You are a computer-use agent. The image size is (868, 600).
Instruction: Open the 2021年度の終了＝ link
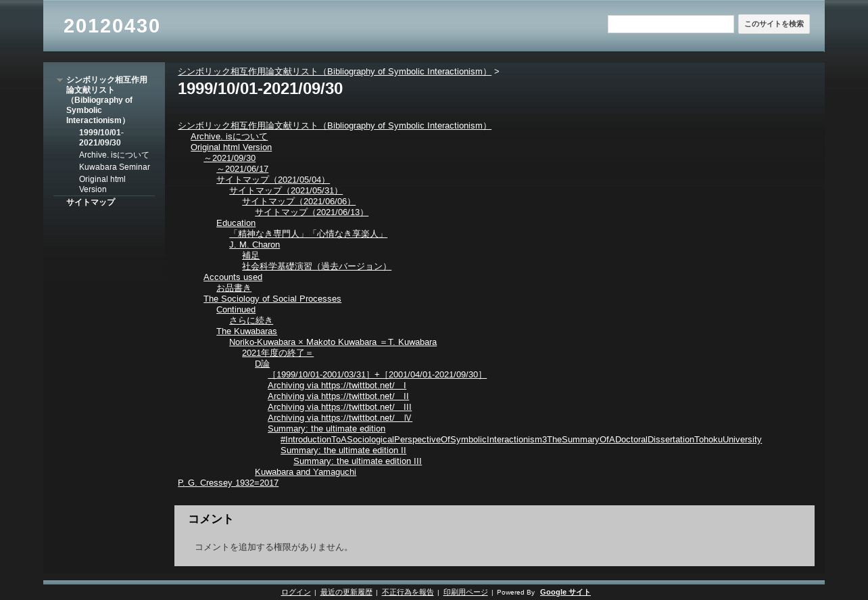tap(278, 353)
